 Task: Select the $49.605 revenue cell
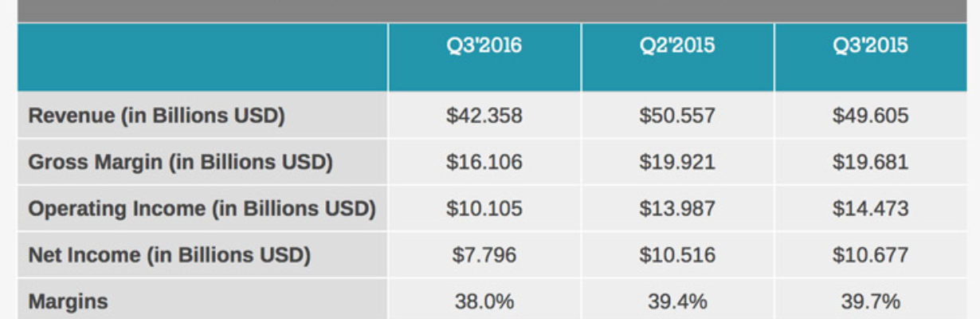coord(870,116)
